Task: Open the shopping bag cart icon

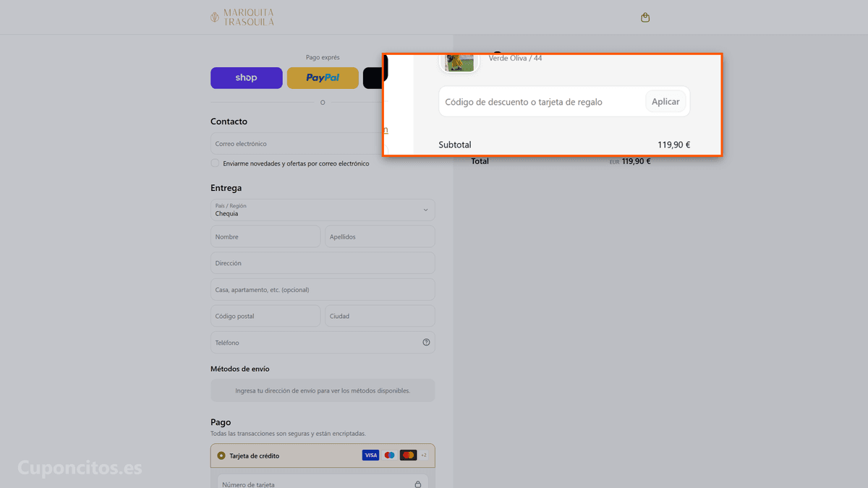Action: [645, 17]
